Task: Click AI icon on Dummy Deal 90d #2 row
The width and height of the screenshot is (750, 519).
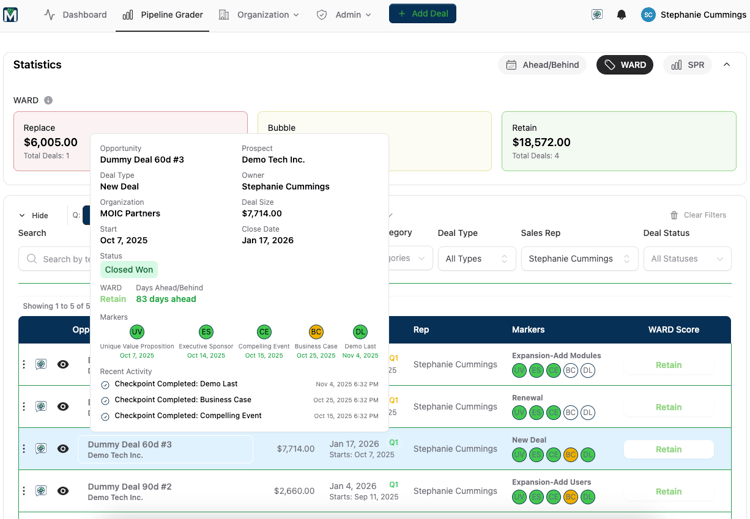Action: tap(41, 491)
